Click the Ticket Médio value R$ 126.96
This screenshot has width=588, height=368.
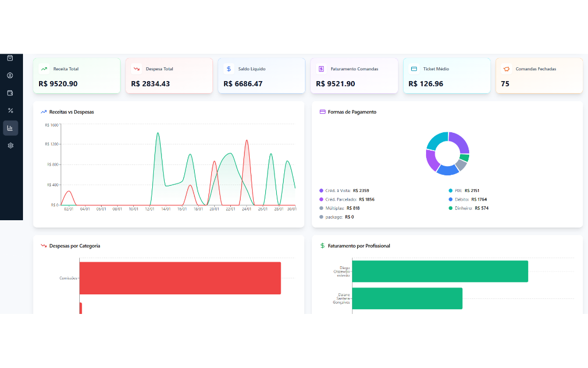click(425, 84)
